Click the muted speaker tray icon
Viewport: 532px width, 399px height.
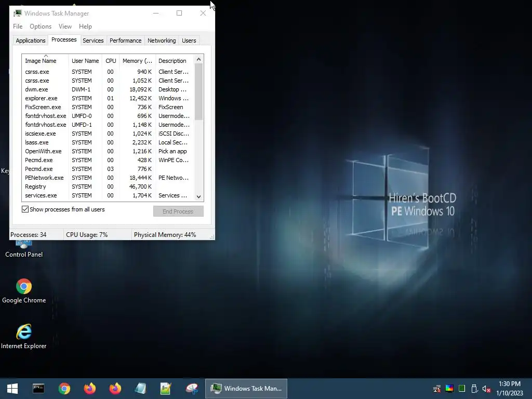coord(486,389)
